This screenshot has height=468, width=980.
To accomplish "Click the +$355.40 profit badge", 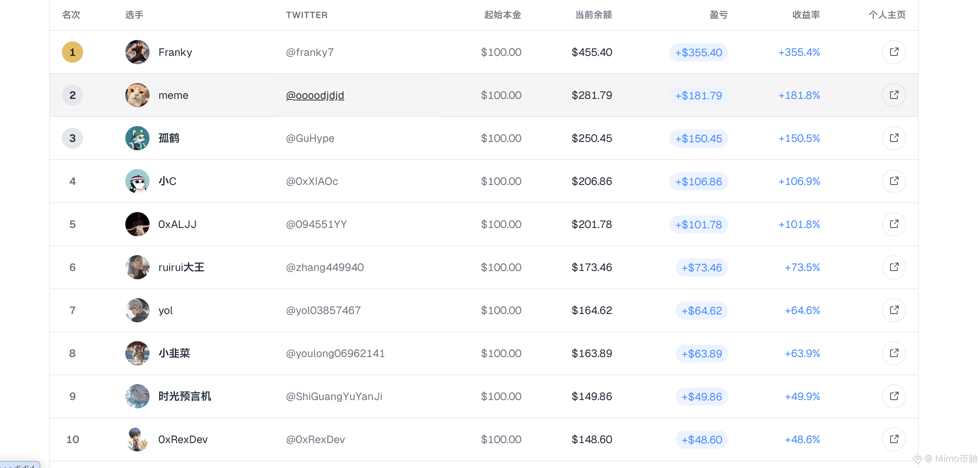I will pyautogui.click(x=698, y=52).
